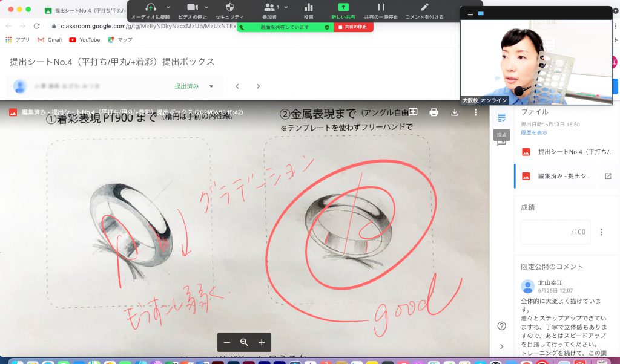Click the ファイル heading in side panel

tap(535, 112)
